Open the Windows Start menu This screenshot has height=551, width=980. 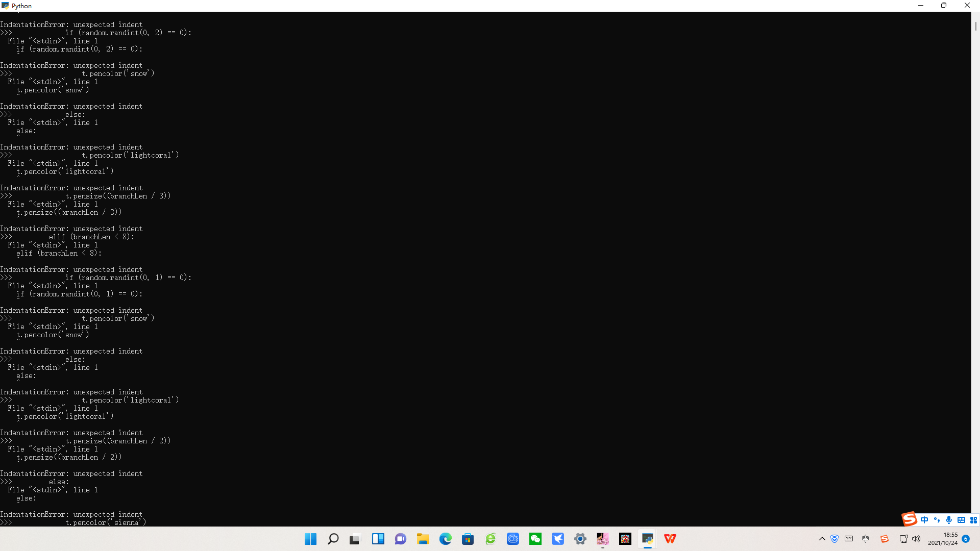310,539
